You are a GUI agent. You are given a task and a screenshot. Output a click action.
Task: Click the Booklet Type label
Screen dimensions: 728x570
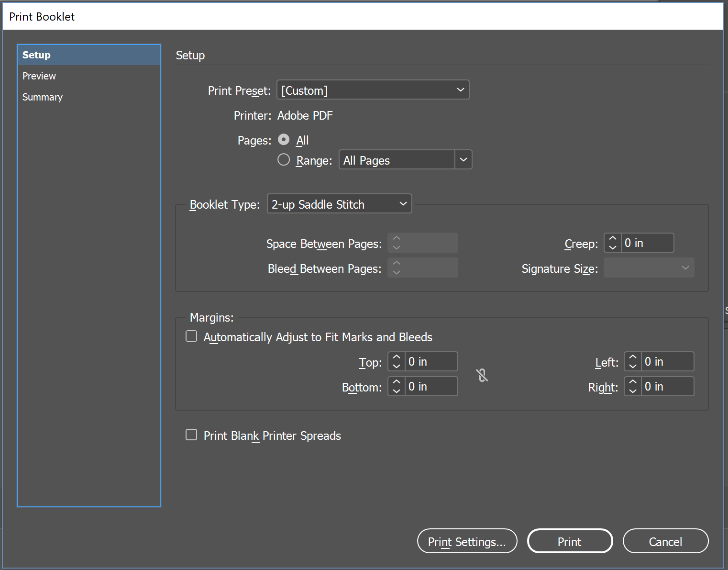[x=225, y=205]
